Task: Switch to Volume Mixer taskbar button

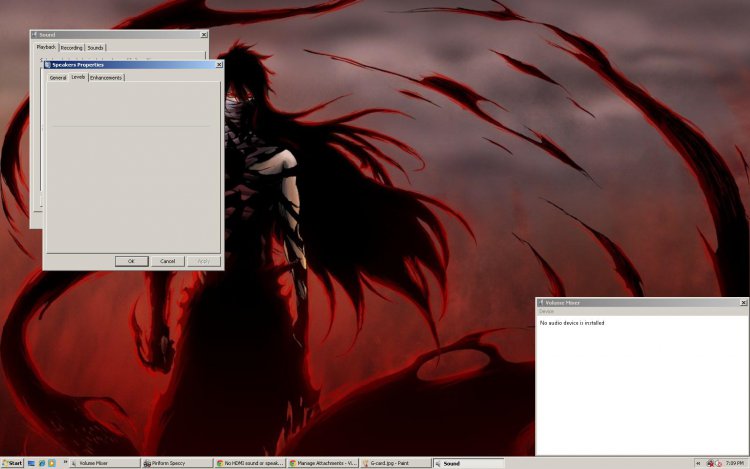Action: point(105,463)
